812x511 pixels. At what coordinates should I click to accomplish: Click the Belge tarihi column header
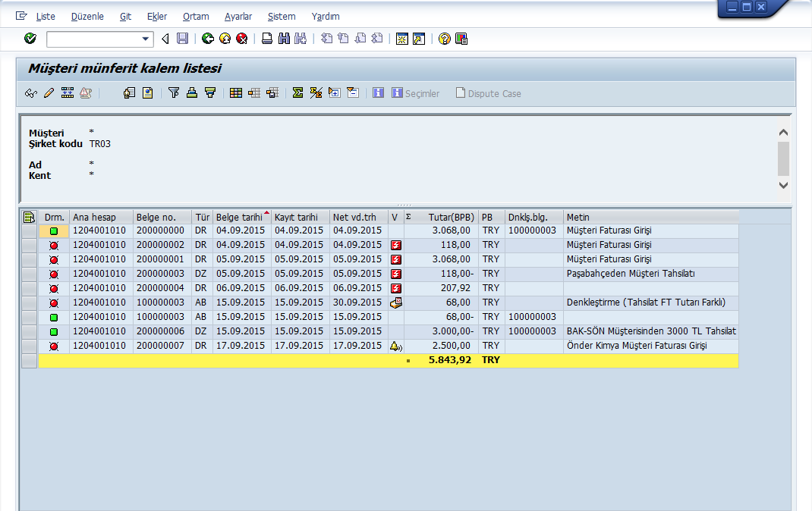242,218
